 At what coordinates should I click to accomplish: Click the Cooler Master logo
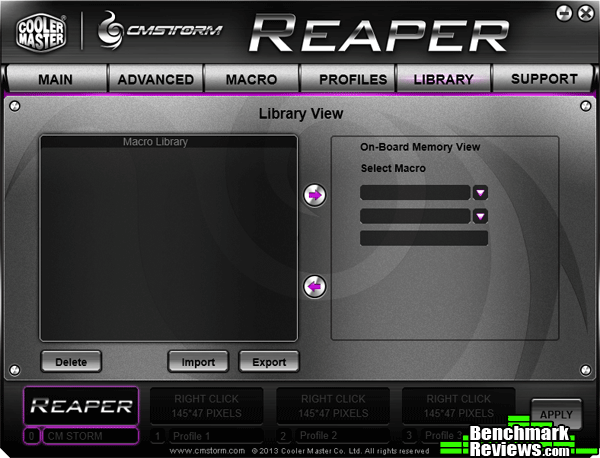pos(42,35)
